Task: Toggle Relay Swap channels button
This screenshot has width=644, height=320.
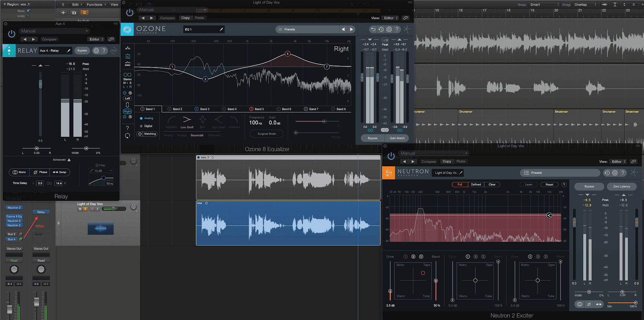Action: click(x=60, y=172)
